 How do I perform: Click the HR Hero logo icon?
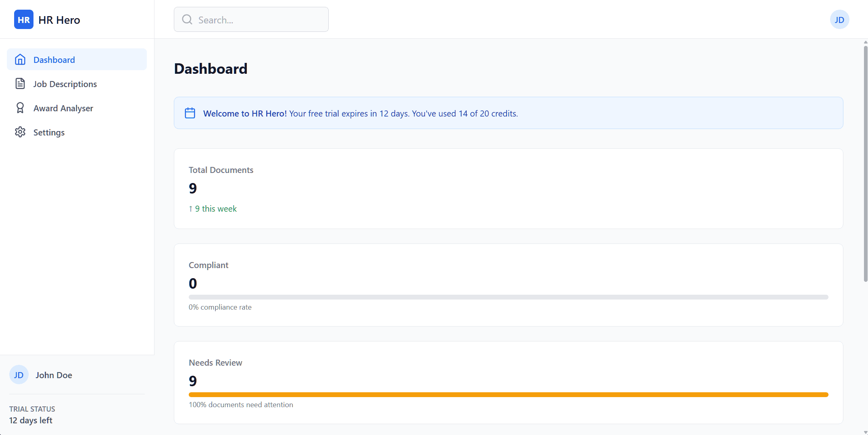(23, 19)
